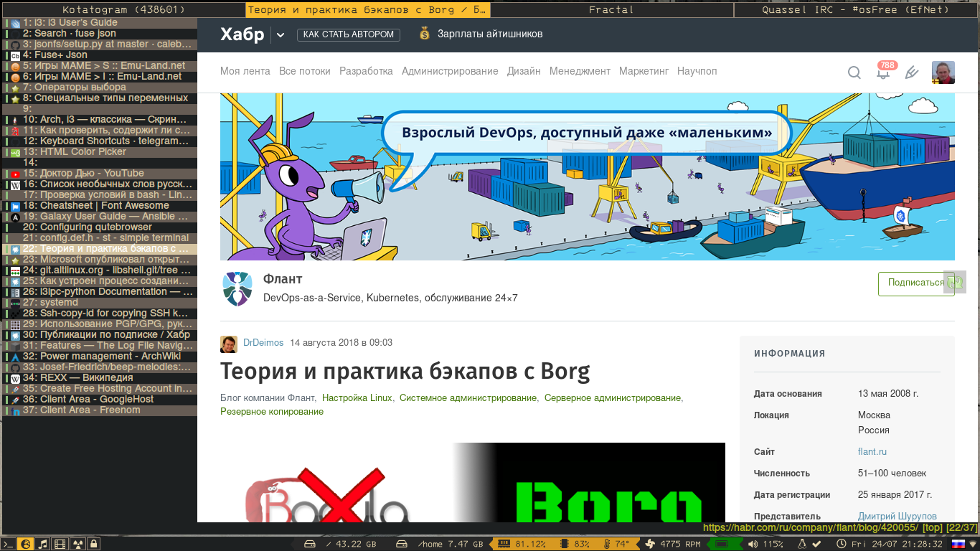Click the money bag icon

tap(425, 33)
